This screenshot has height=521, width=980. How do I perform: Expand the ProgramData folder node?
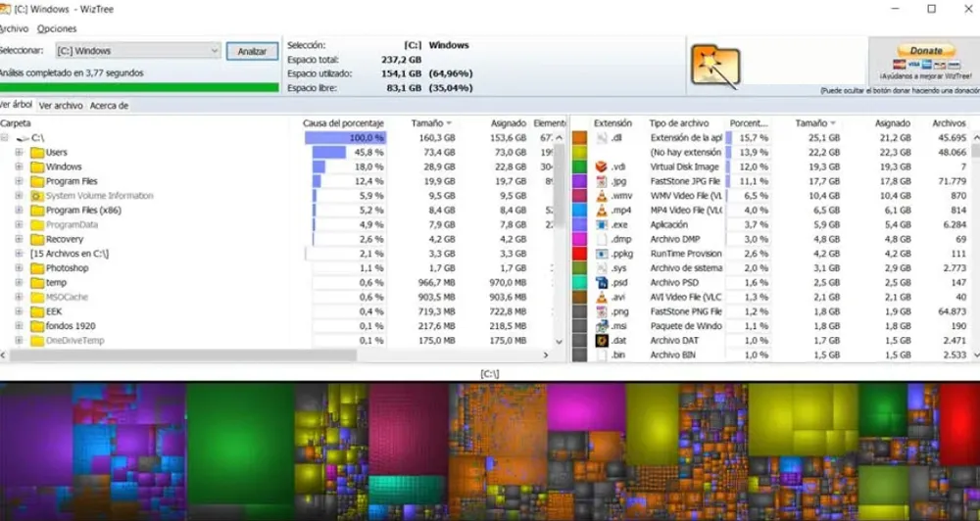point(19,224)
